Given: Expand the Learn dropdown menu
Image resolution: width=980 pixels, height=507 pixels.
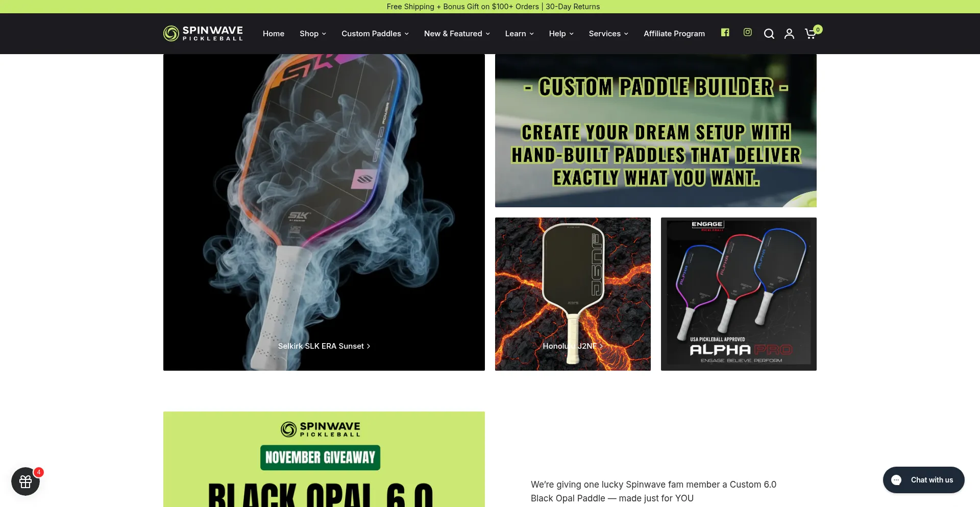Looking at the screenshot, I should point(519,34).
